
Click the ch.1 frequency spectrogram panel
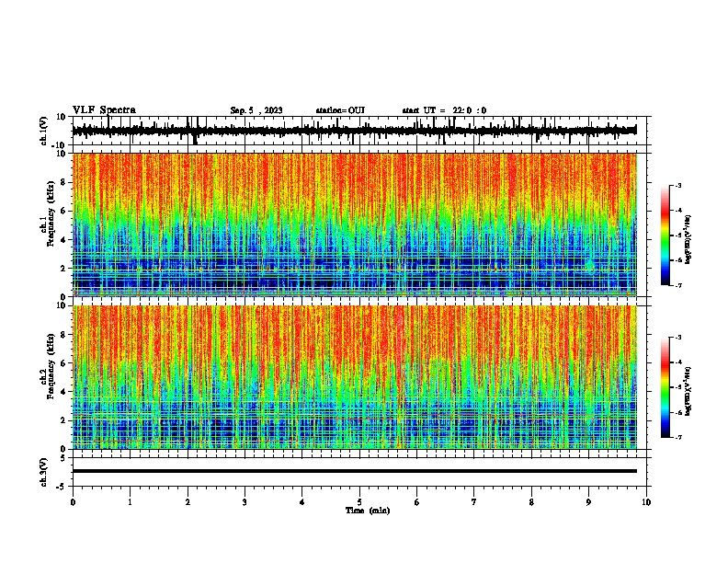click(355, 224)
